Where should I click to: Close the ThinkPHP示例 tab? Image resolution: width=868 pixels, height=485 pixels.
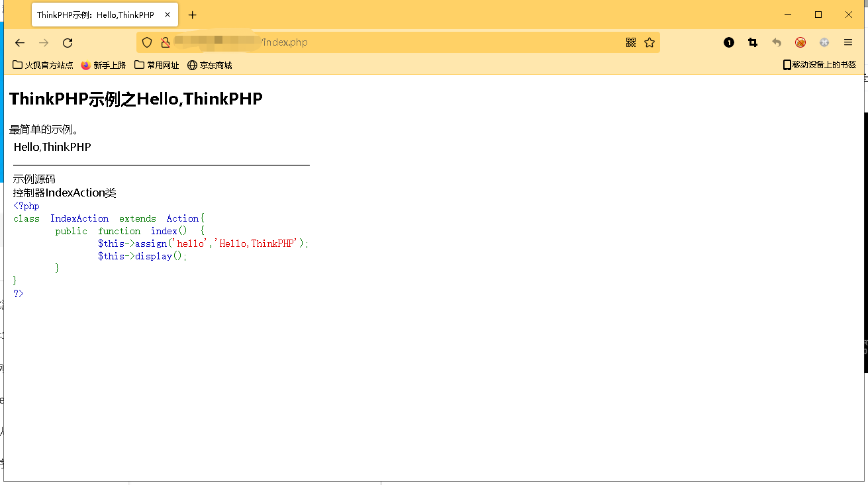(168, 15)
